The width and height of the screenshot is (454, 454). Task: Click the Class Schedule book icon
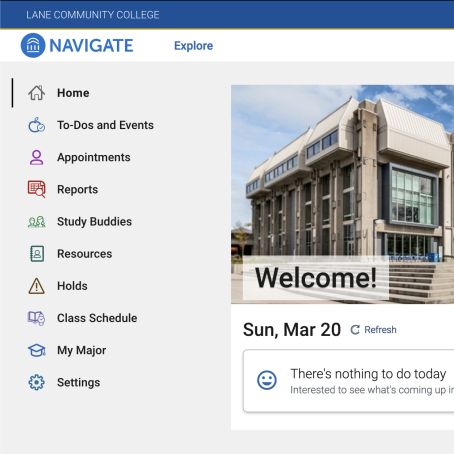pos(36,318)
